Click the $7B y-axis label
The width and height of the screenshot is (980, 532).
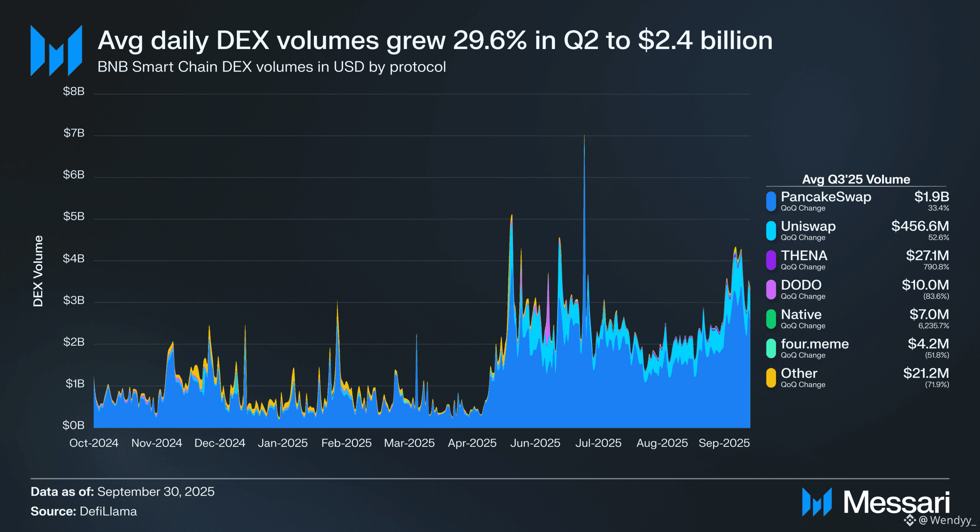[x=74, y=133]
